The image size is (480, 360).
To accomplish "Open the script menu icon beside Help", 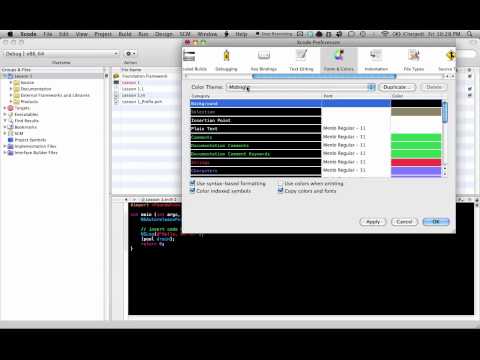I will 227,34.
